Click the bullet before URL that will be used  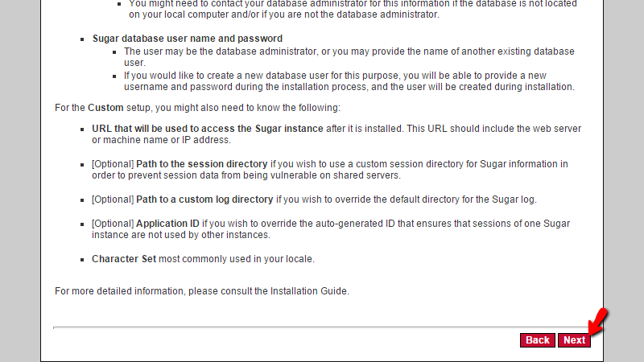point(82,130)
